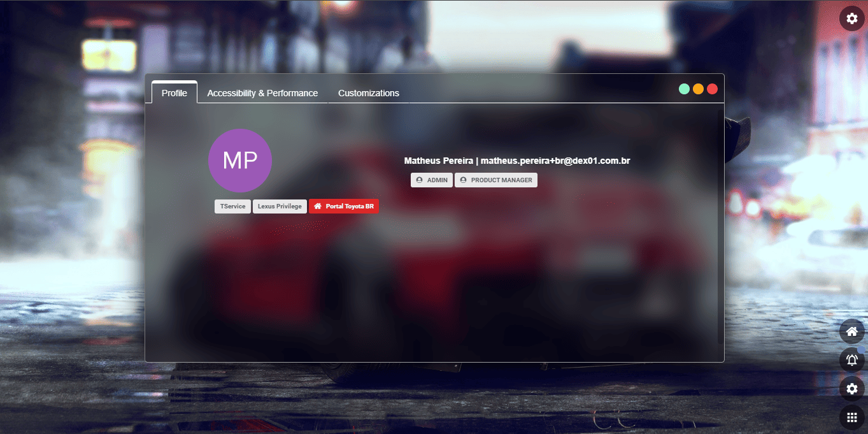Click the purple MP avatar

[x=240, y=161]
